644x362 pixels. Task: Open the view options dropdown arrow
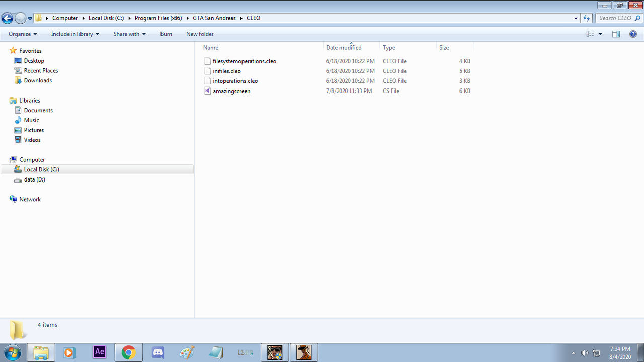click(600, 34)
